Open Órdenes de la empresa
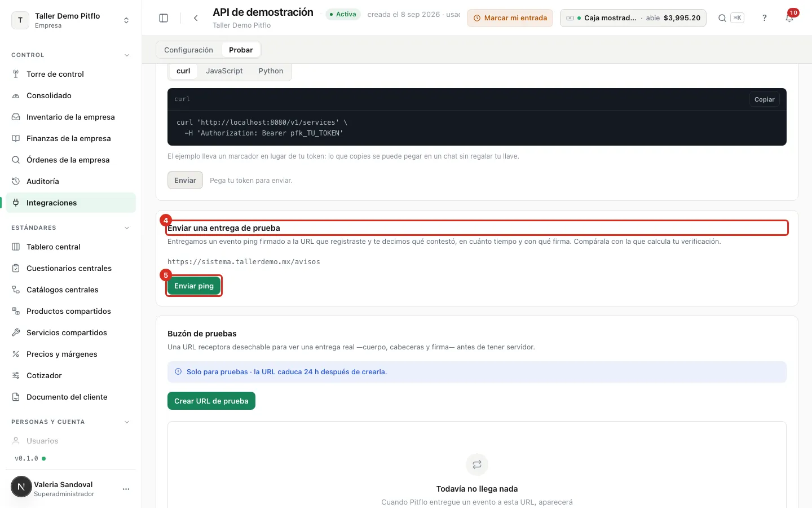The height and width of the screenshot is (508, 812). point(70,160)
